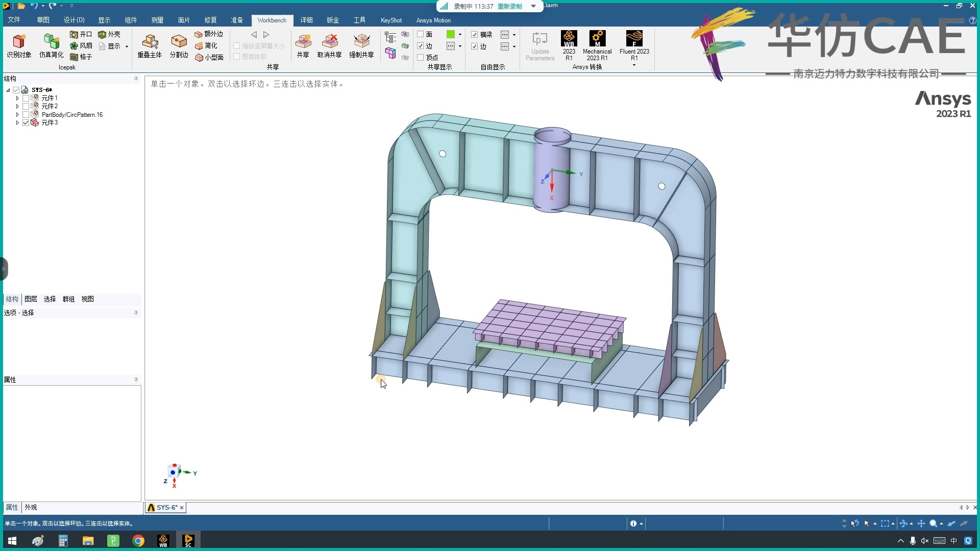
Task: Switch to the KeyShot render tab
Action: 391,20
